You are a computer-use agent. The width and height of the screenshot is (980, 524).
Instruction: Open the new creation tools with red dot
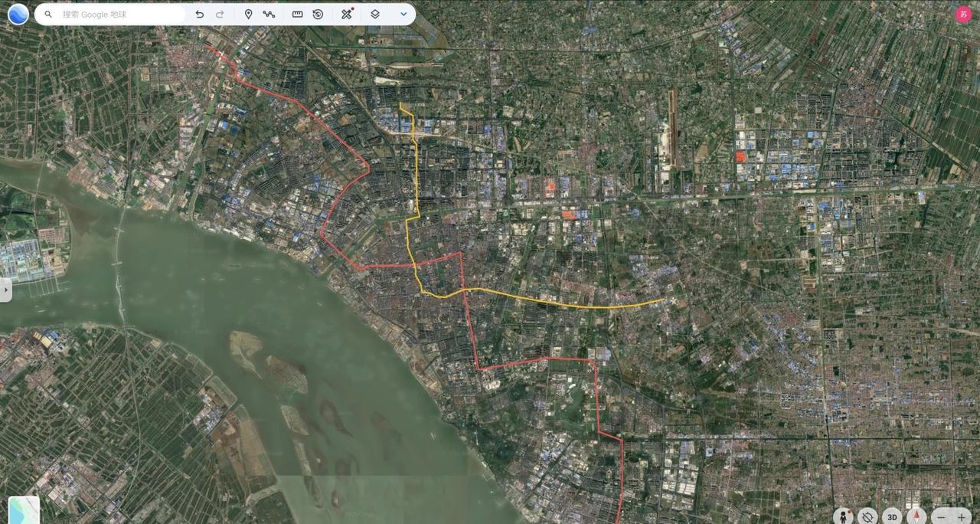(x=346, y=14)
